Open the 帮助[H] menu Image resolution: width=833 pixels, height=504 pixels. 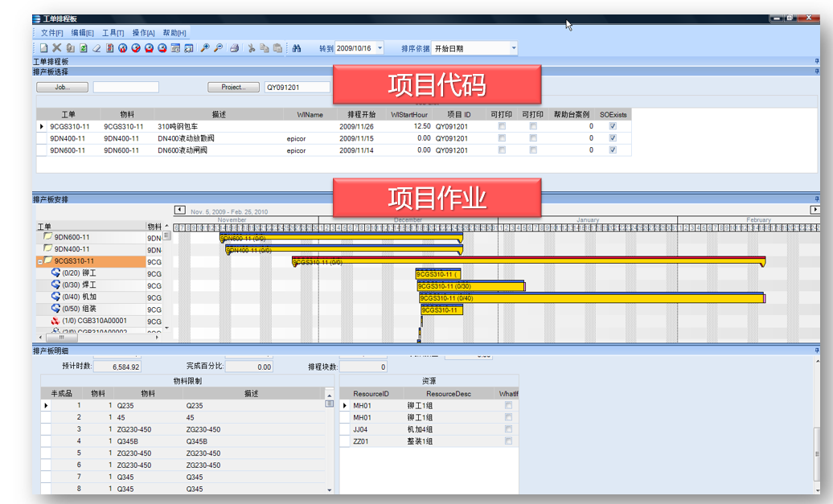pyautogui.click(x=174, y=33)
